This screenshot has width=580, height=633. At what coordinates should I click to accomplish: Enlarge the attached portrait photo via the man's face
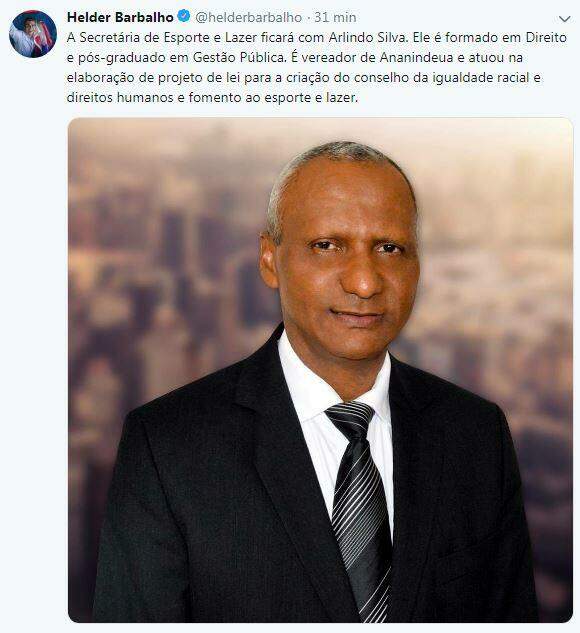(x=344, y=258)
